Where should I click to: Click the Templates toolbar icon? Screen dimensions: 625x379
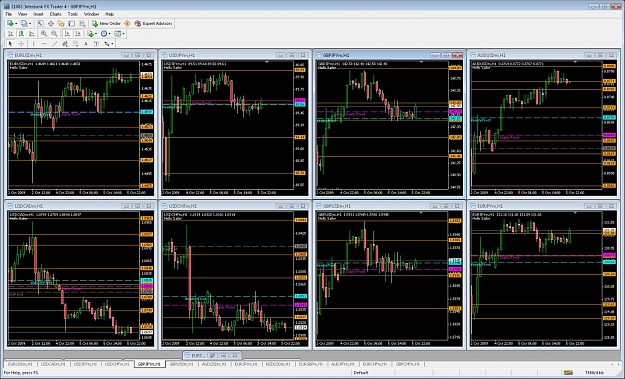pyautogui.click(x=118, y=34)
